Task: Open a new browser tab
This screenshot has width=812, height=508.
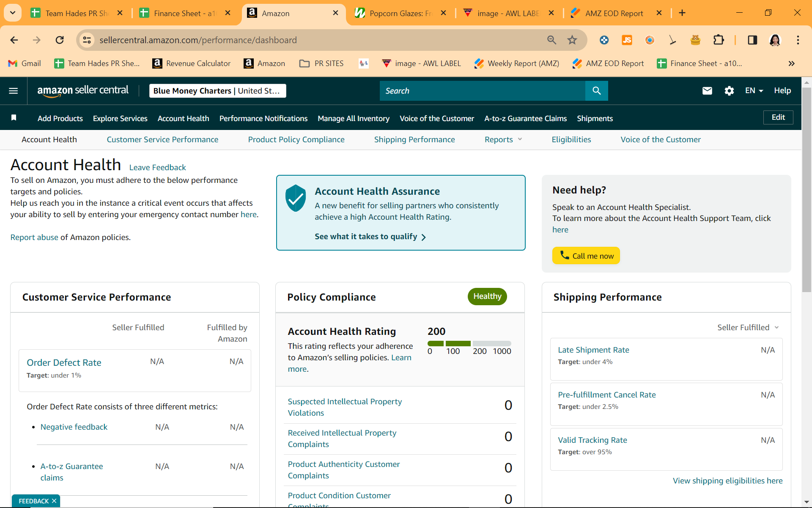Action: pyautogui.click(x=682, y=13)
